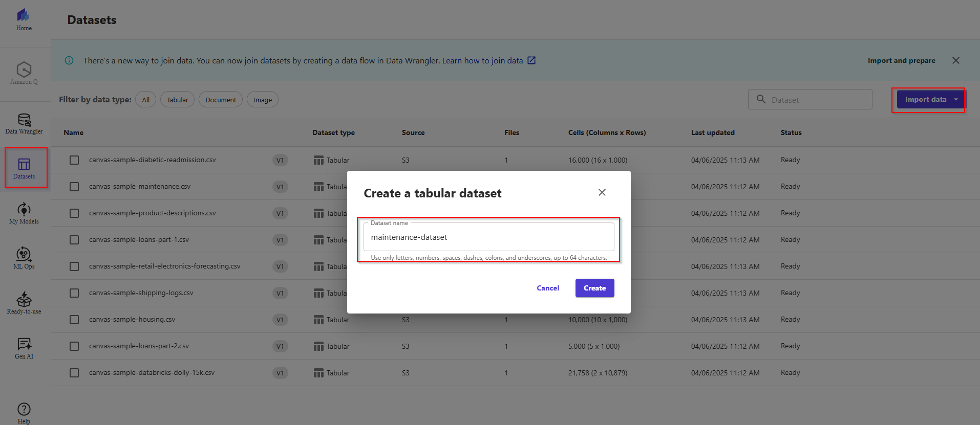Open Data Wrangler from the sidebar
This screenshot has height=425, width=980.
24,124
